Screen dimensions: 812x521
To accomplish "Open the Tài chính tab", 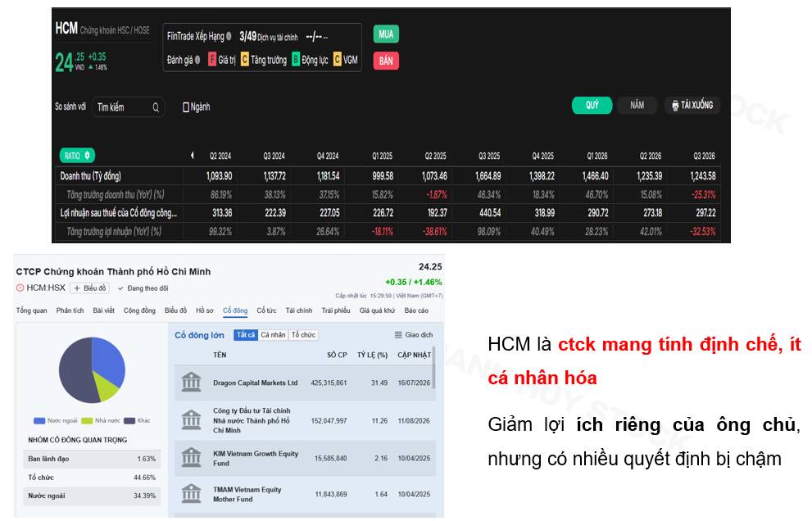I will pos(299,310).
